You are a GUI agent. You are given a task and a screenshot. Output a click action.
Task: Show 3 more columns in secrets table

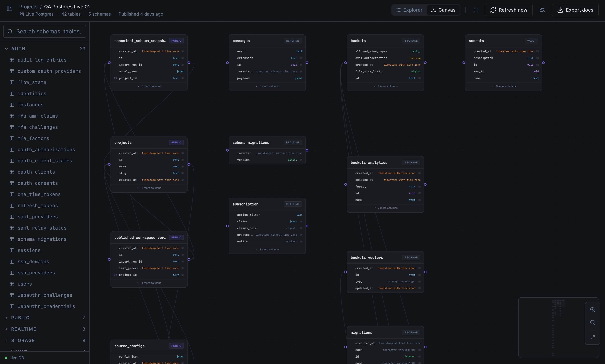point(503,86)
